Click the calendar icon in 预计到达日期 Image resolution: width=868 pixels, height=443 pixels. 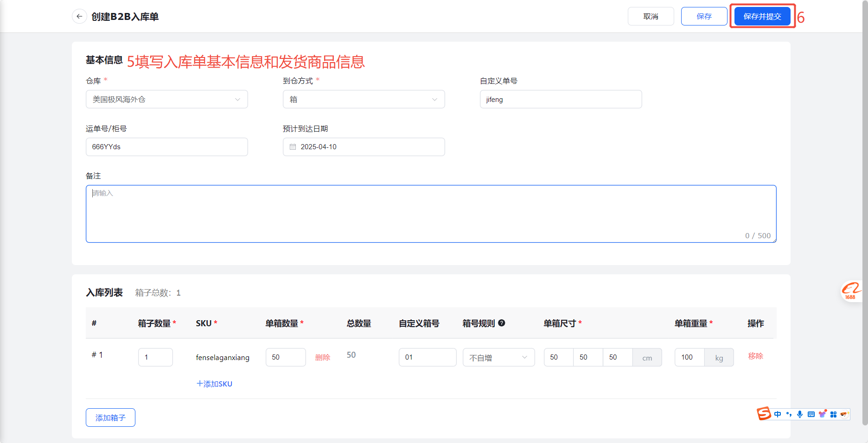293,147
